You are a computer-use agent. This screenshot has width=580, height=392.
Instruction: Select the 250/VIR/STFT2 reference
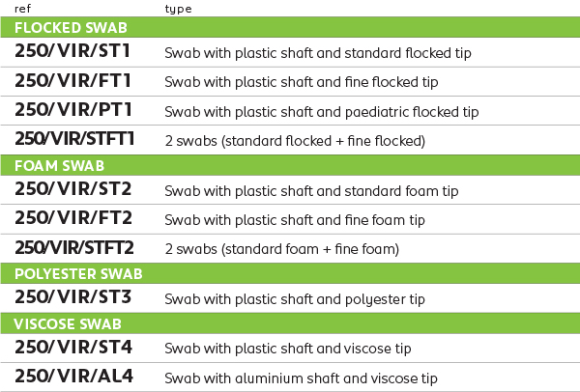(74, 247)
